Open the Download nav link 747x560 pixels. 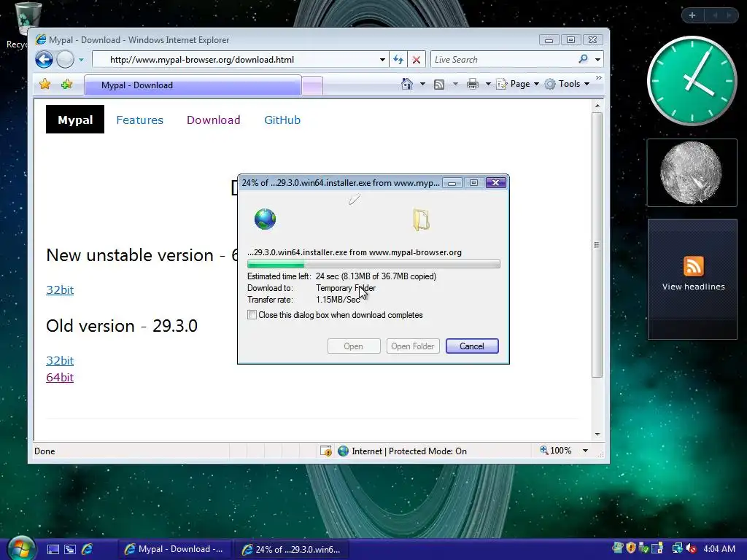point(214,120)
